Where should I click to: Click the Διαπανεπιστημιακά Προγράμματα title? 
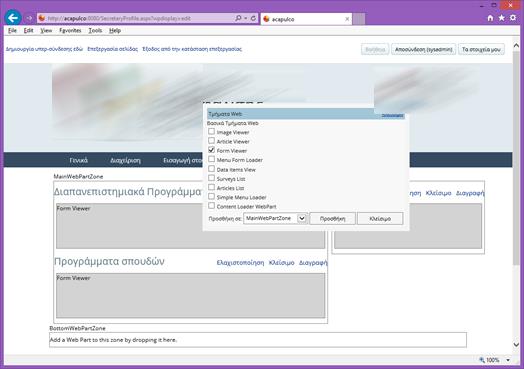128,192
